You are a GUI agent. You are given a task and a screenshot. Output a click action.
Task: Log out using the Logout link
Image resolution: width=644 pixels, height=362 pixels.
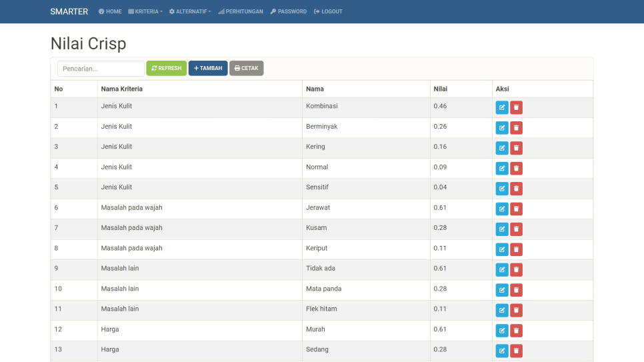coord(328,12)
